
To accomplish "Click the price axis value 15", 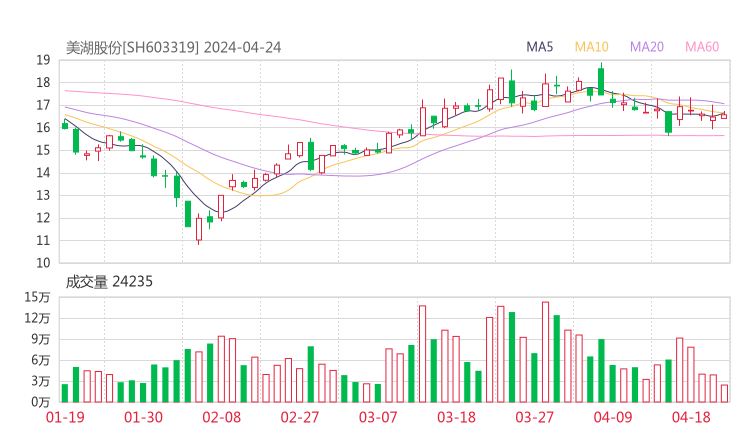I will tap(43, 151).
